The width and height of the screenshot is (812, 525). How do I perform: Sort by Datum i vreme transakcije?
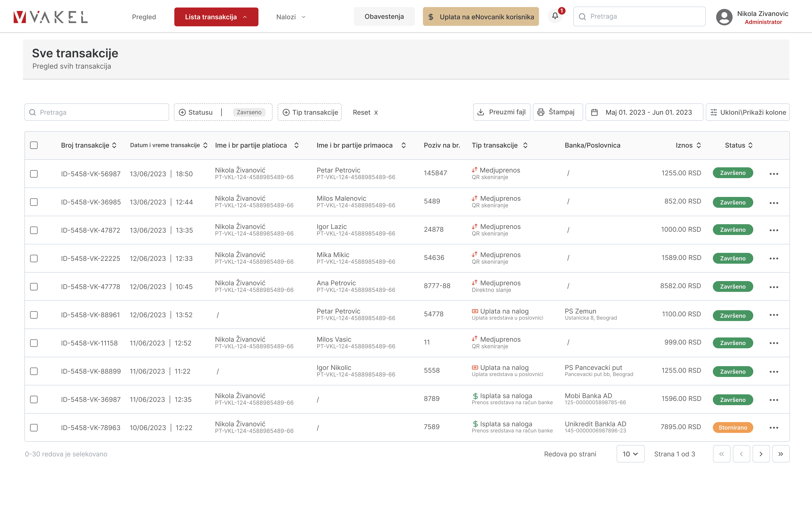205,145
